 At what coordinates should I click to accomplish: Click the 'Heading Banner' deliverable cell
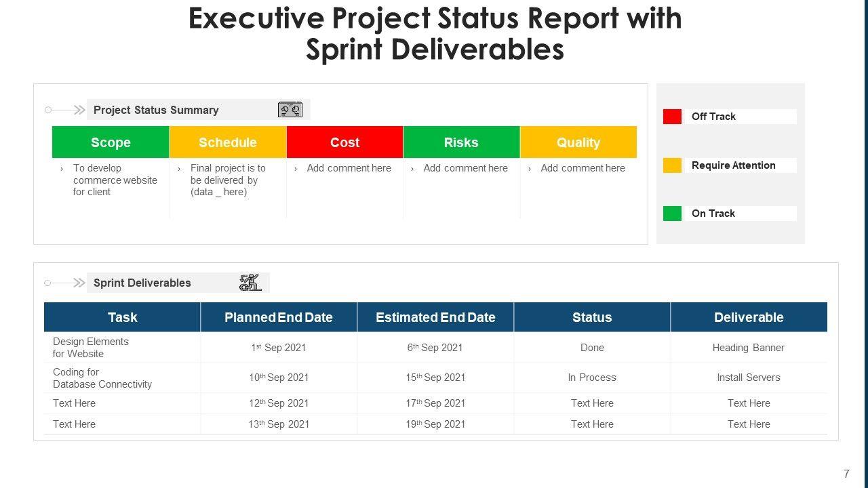pos(749,348)
